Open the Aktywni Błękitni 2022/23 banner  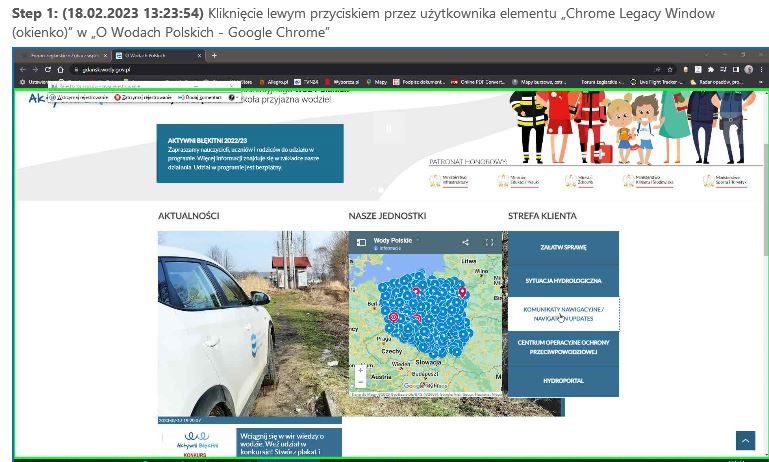tap(249, 153)
